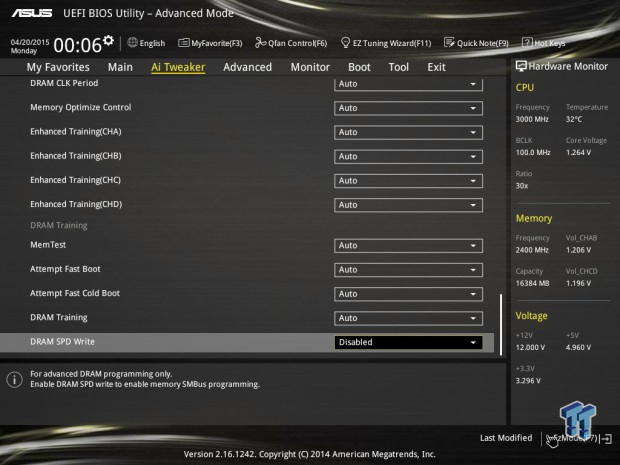Click memory capacity value 16384 MB

pos(533,283)
